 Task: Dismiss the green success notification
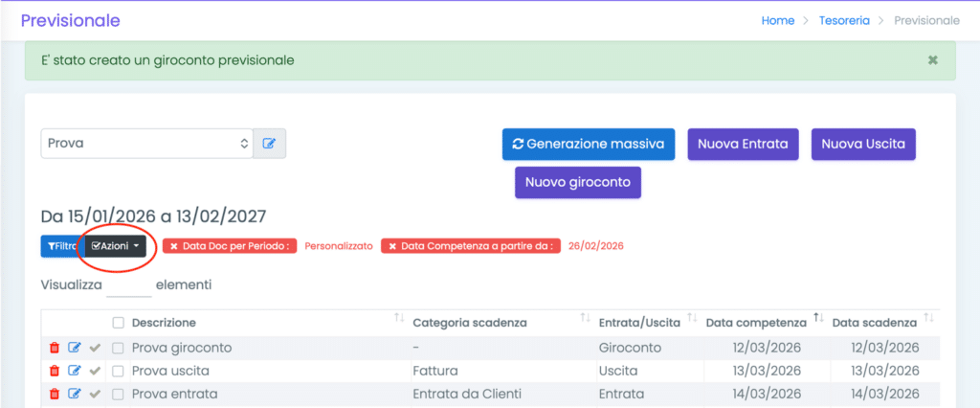click(933, 60)
